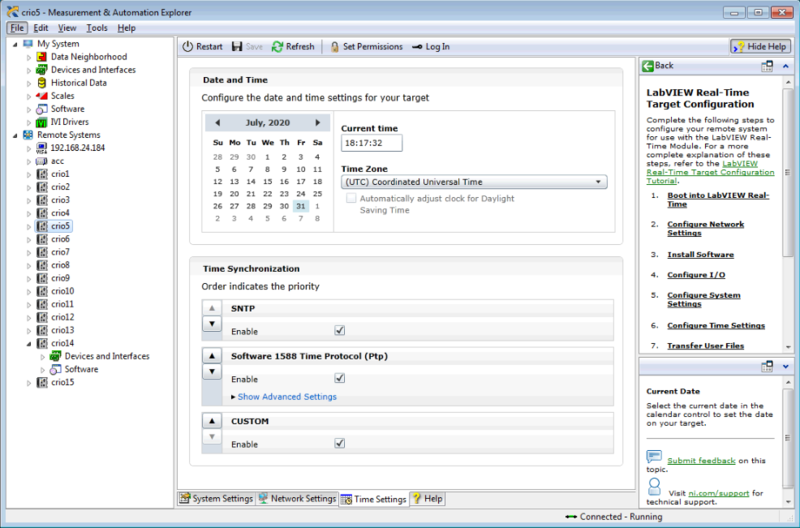Click the crio1 controller icon
Image resolution: width=800 pixels, height=528 pixels.
coord(42,174)
